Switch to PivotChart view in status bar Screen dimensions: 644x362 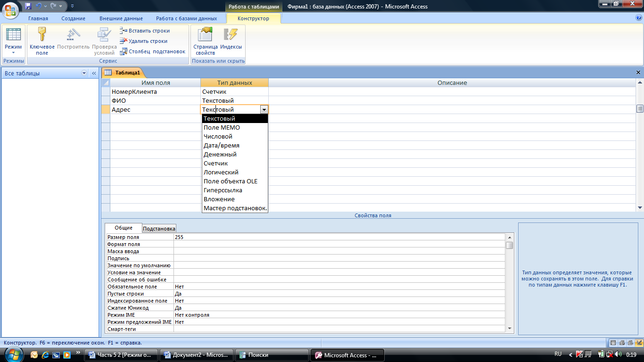(631, 343)
